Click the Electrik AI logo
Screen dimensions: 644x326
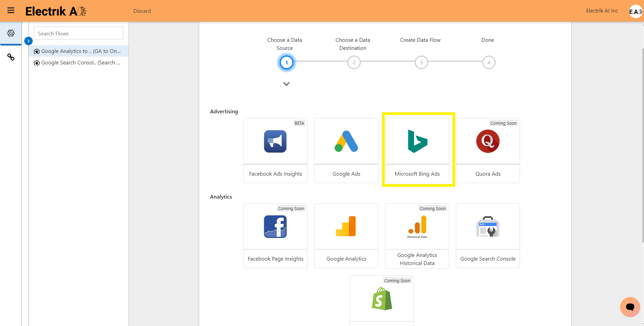pos(56,11)
